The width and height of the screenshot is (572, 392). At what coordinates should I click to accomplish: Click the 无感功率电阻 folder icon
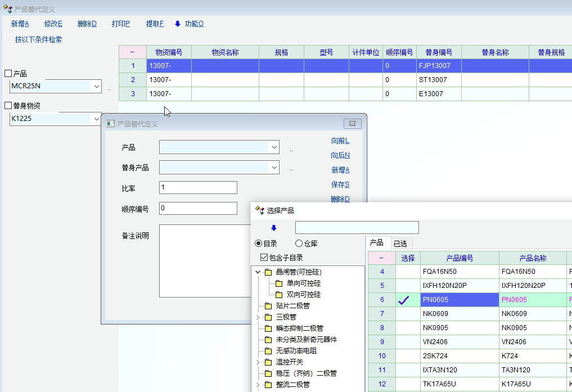coord(268,351)
